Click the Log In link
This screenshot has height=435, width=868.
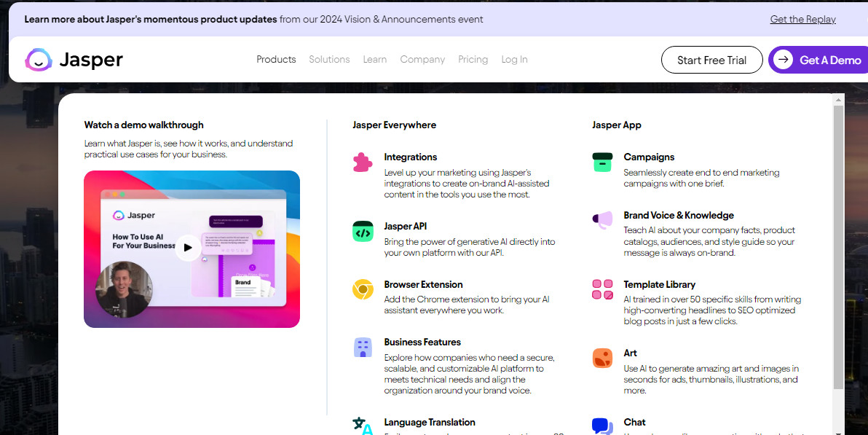[x=514, y=59]
